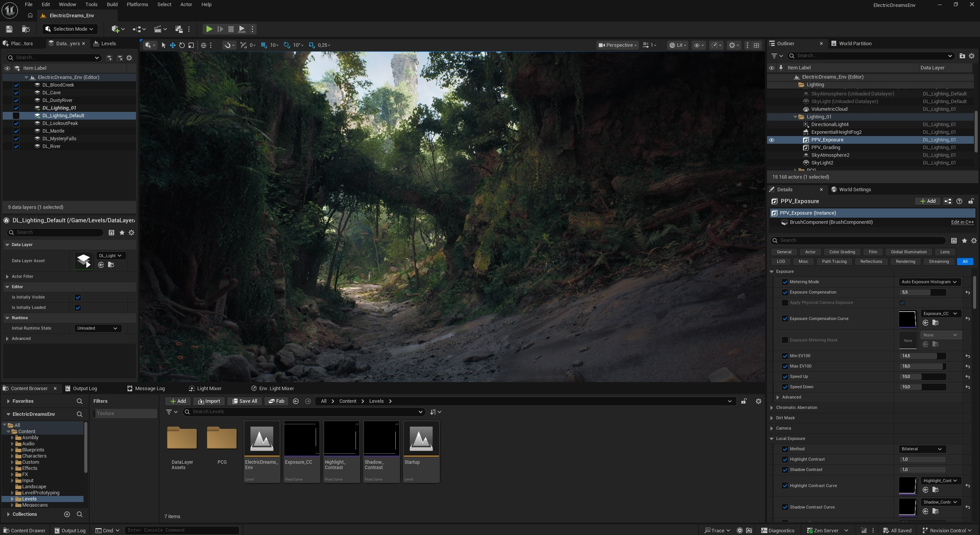The height and width of the screenshot is (535, 980).
Task: Toggle PPV_Exposure visibility eye icon
Action: [x=772, y=140]
